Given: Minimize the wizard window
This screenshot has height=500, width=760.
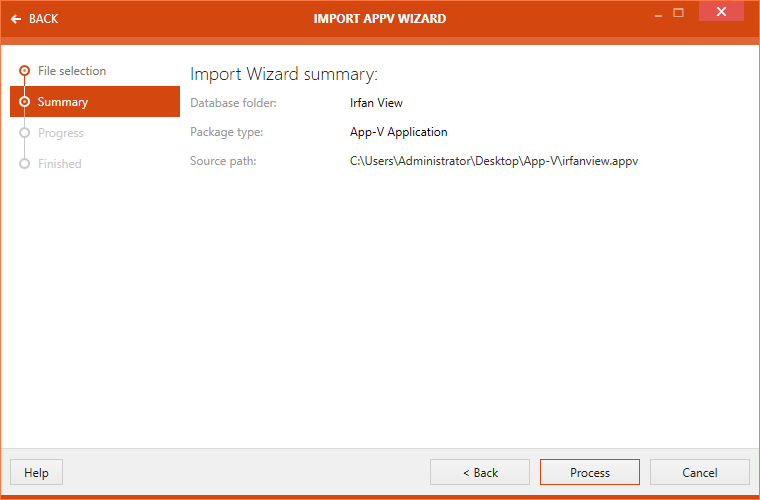Looking at the screenshot, I should pos(658,14).
